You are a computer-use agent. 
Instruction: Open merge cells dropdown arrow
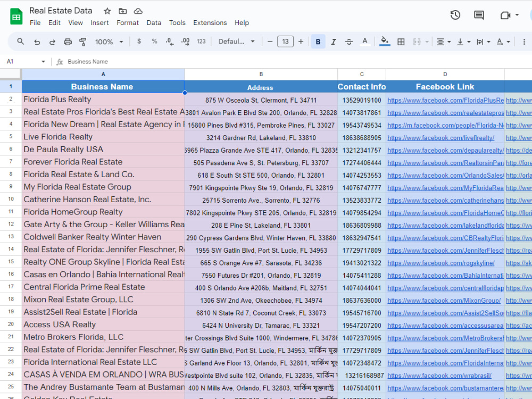click(x=427, y=41)
